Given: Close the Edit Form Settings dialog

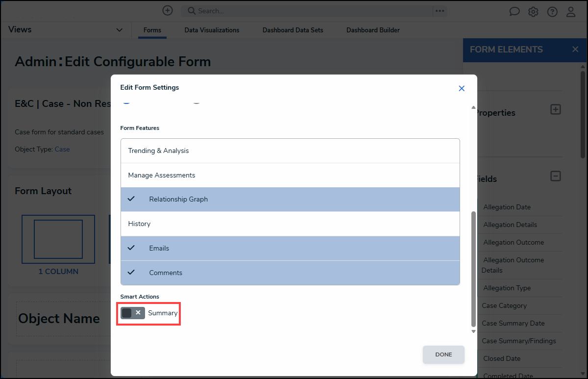Looking at the screenshot, I should pyautogui.click(x=461, y=88).
